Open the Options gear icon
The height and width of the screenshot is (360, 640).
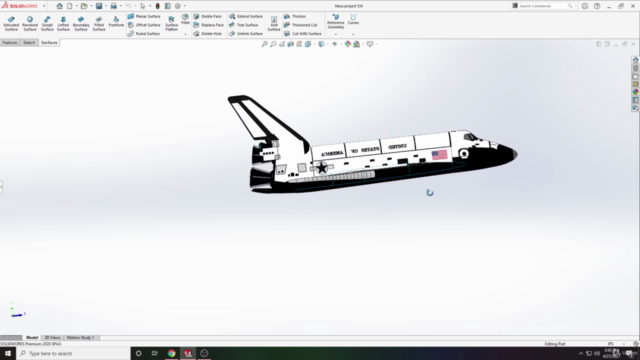tap(178, 6)
